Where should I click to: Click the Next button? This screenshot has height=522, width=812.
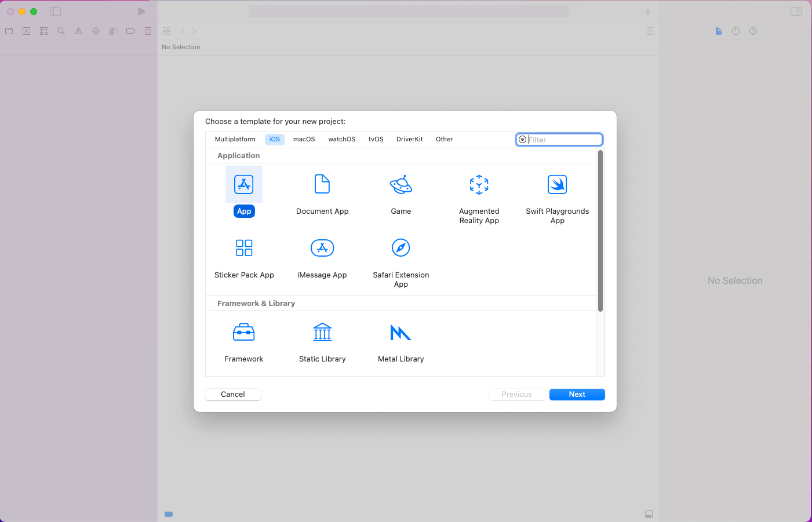tap(577, 395)
